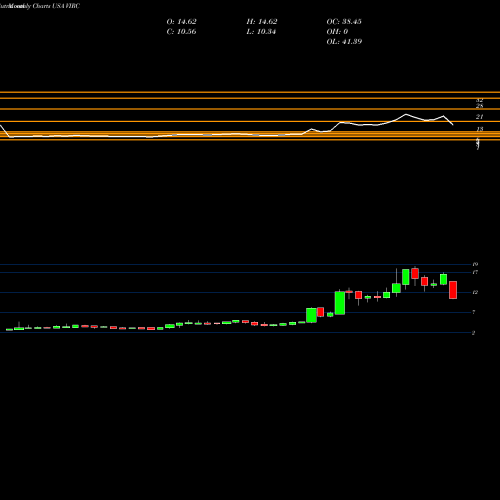
Task: Click the 'H: 14.62' high value
Action: [x=262, y=22]
